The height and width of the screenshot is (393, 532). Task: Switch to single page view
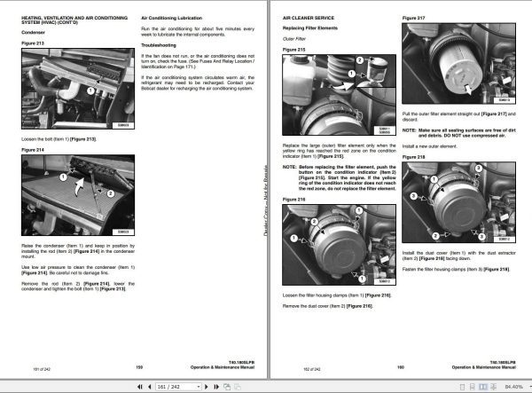coord(462,387)
